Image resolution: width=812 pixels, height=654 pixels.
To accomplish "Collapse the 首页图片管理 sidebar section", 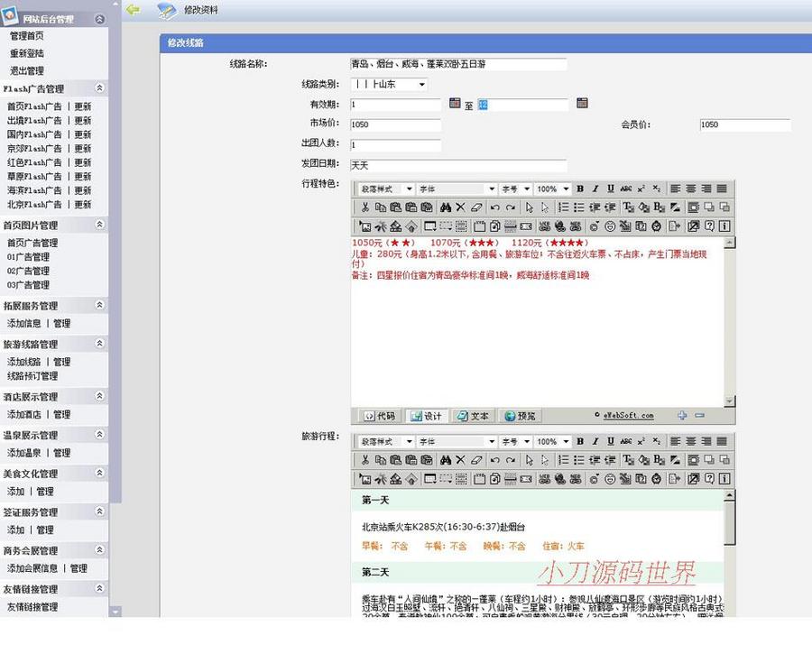I will pos(99,225).
